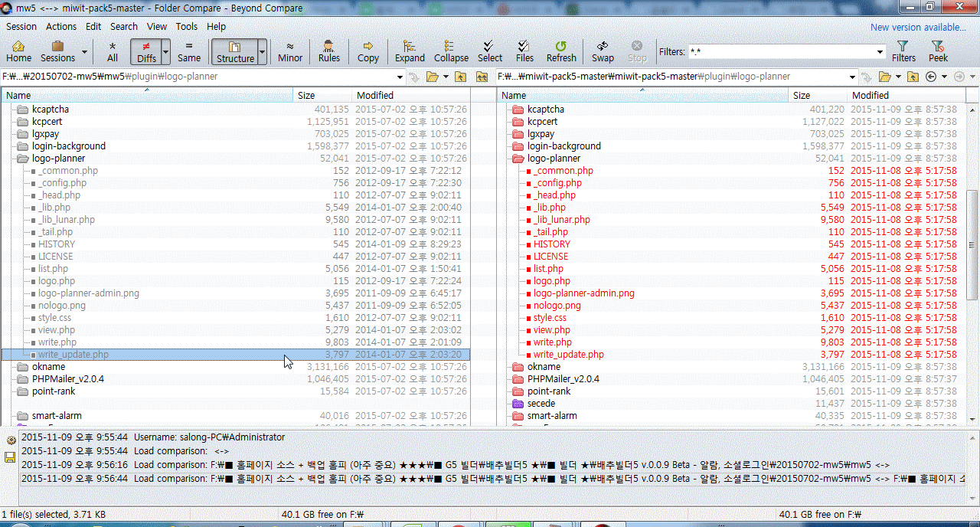This screenshot has height=527, width=980.
Task: Toggle the All display filter
Action: click(113, 51)
